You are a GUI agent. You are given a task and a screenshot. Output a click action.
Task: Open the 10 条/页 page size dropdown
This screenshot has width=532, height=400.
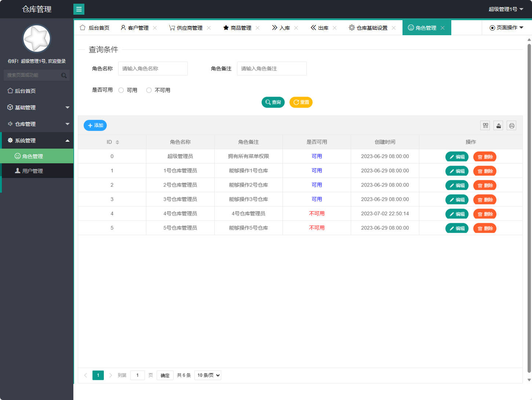coord(207,375)
